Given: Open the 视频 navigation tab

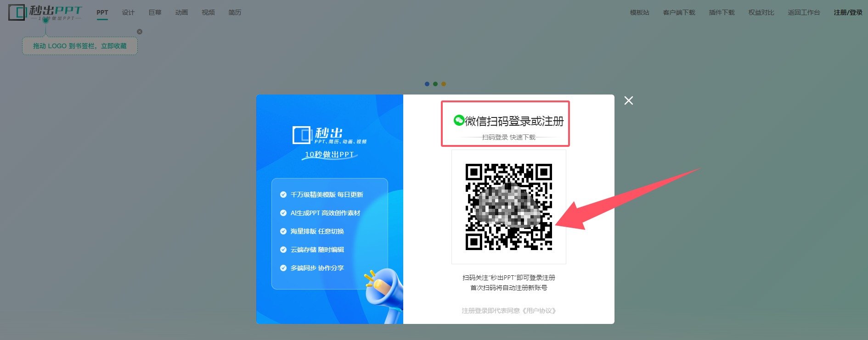Looking at the screenshot, I should coord(208,12).
